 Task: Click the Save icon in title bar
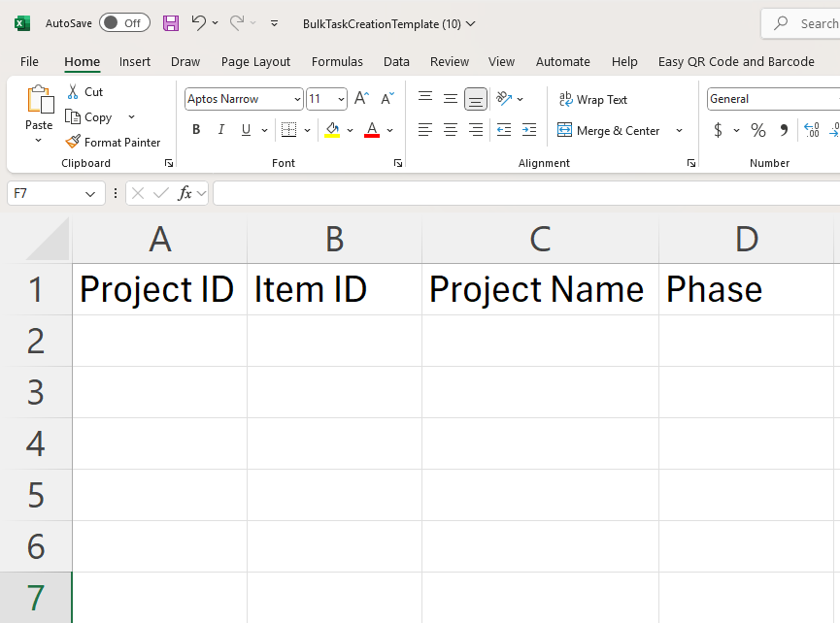[171, 22]
